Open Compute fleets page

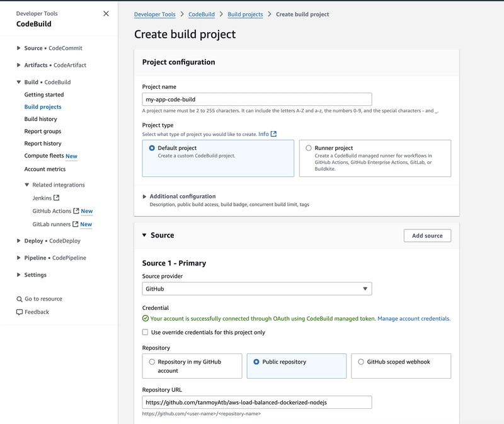click(x=44, y=156)
